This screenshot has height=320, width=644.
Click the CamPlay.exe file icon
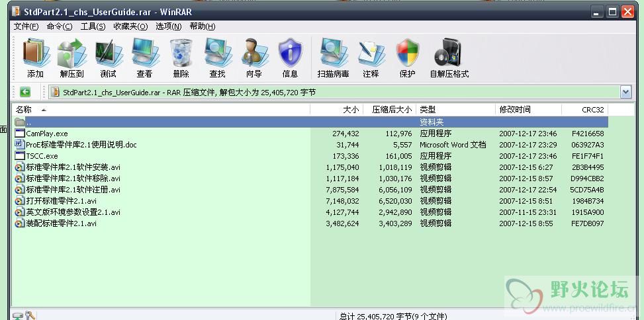20,134
